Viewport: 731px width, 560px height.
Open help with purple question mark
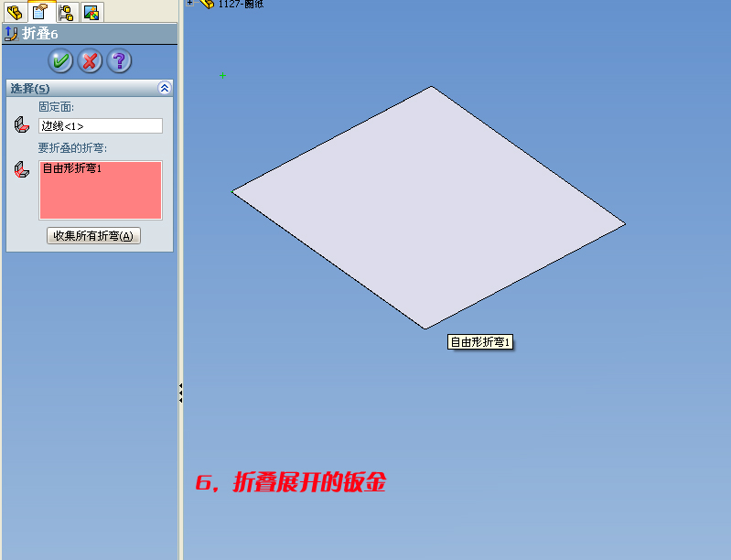tap(119, 60)
